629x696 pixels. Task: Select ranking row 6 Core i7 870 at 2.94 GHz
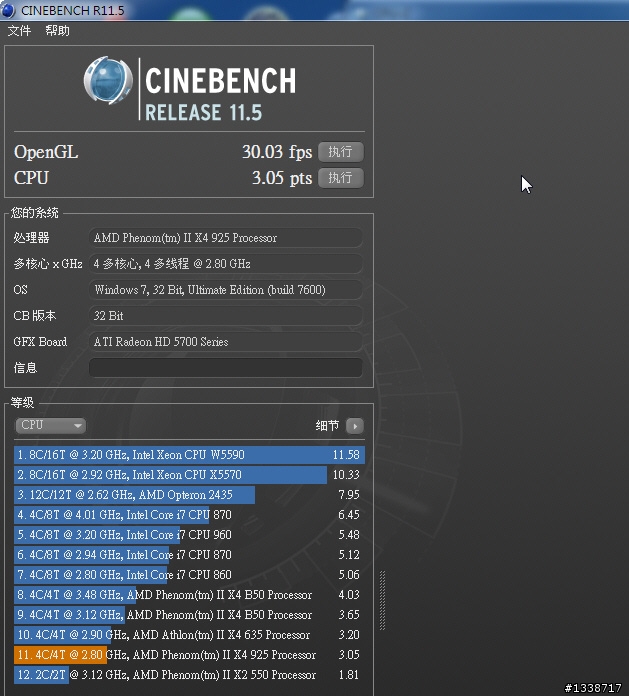click(x=189, y=555)
